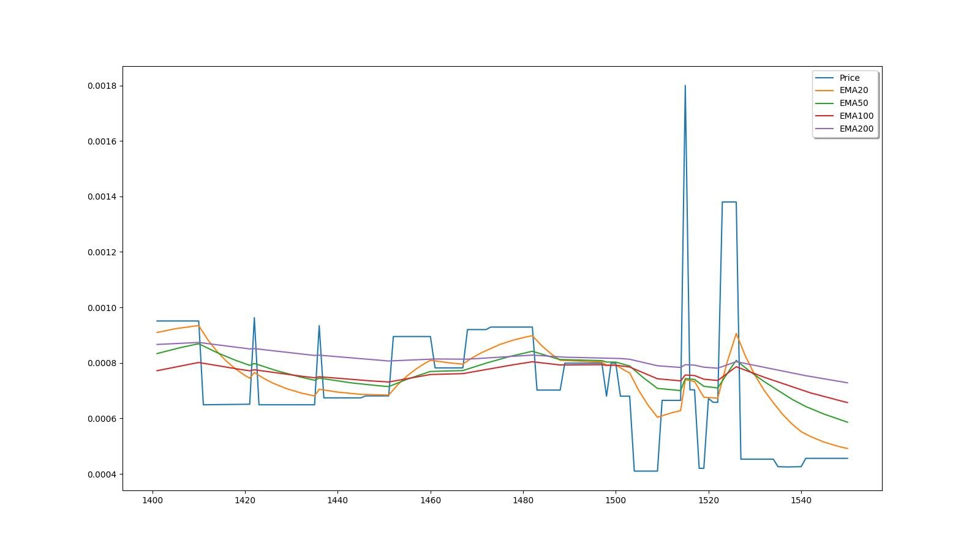Click the 0.0018 y-axis tick label
980x551 pixels.
102,86
